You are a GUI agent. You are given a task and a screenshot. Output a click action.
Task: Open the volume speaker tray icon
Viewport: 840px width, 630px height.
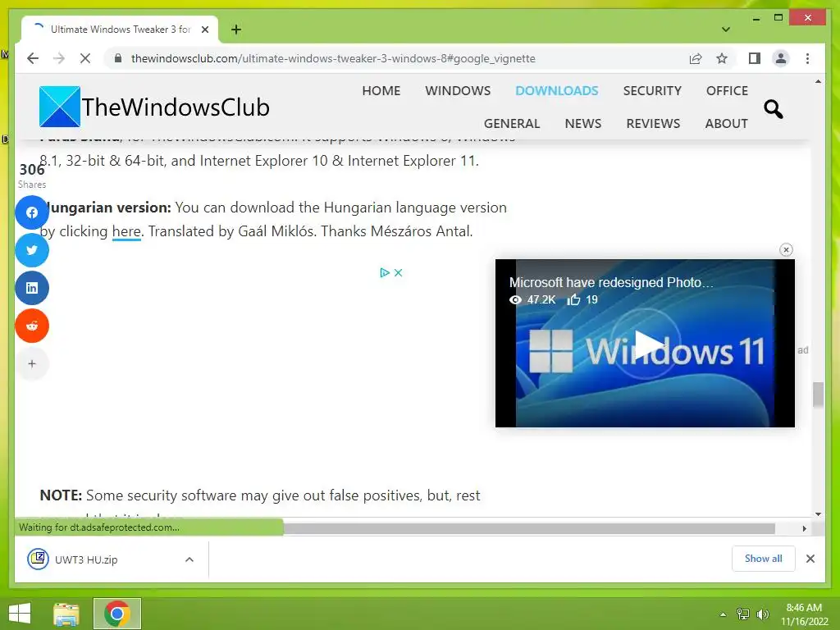762,614
